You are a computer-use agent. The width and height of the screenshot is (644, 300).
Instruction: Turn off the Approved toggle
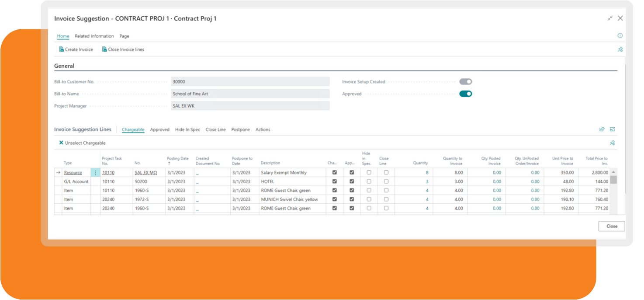pyautogui.click(x=465, y=94)
